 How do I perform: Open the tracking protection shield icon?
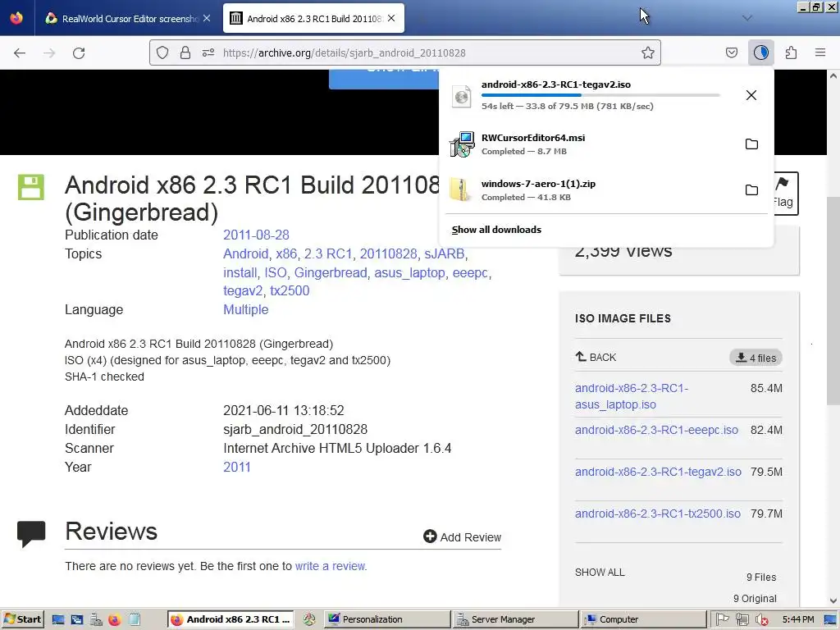[x=162, y=52]
